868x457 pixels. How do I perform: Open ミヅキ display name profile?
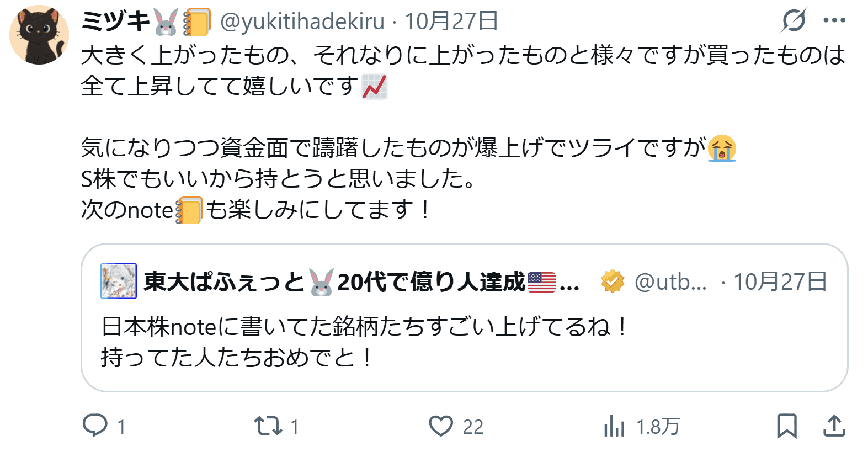(115, 22)
